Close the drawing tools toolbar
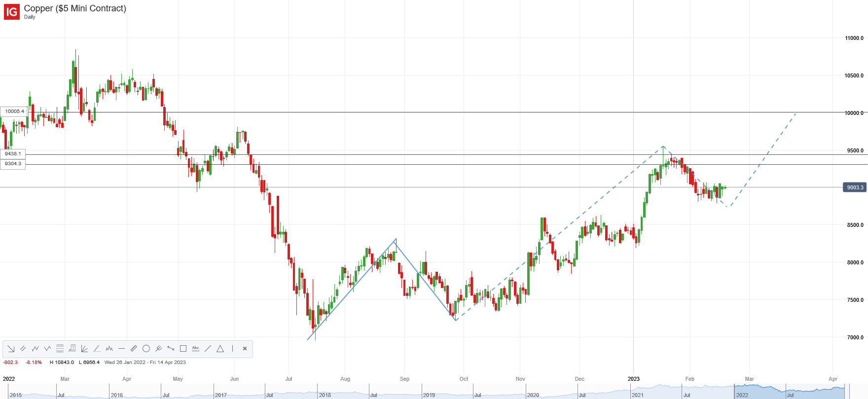Image resolution: width=868 pixels, height=399 pixels. 245,349
